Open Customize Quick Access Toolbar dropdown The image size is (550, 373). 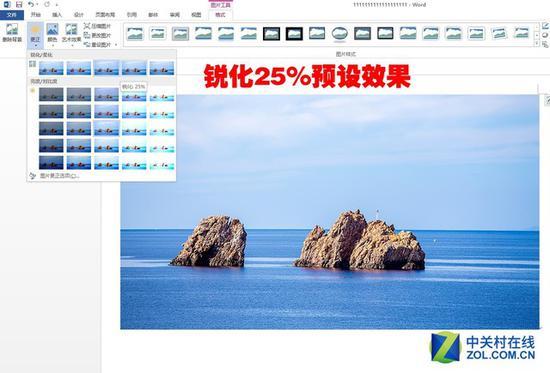(57, 5)
